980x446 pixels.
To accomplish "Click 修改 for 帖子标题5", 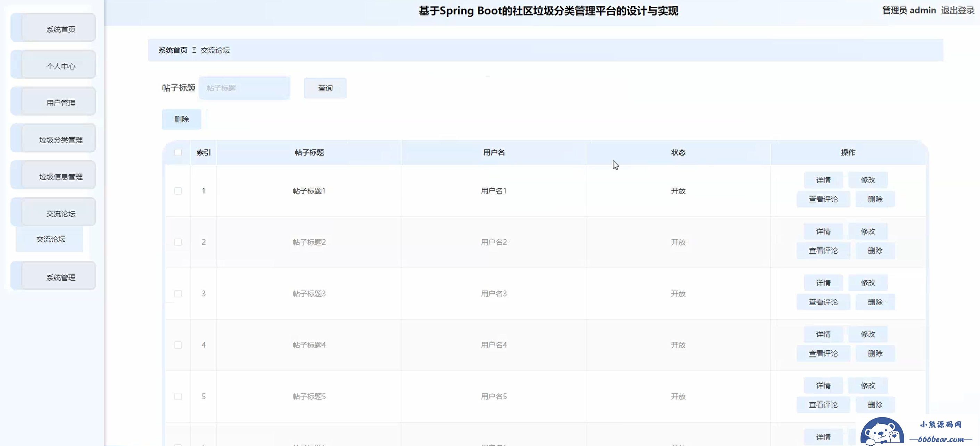I will [868, 386].
